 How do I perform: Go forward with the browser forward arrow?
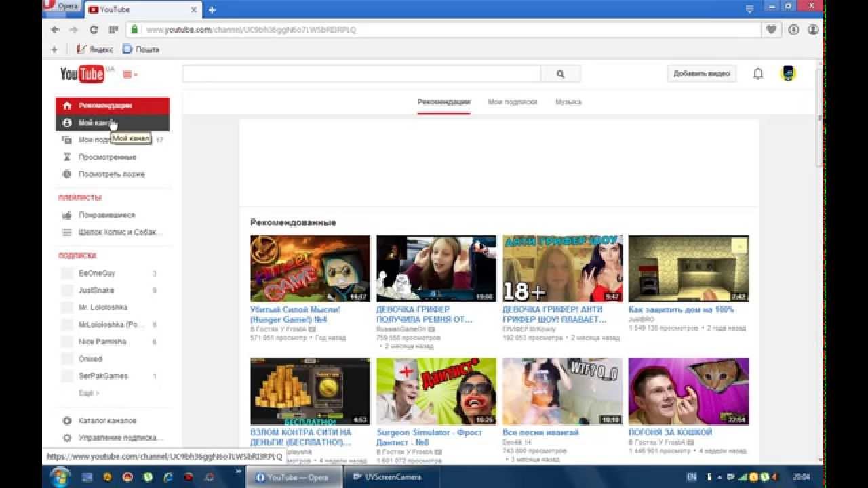pos(73,30)
